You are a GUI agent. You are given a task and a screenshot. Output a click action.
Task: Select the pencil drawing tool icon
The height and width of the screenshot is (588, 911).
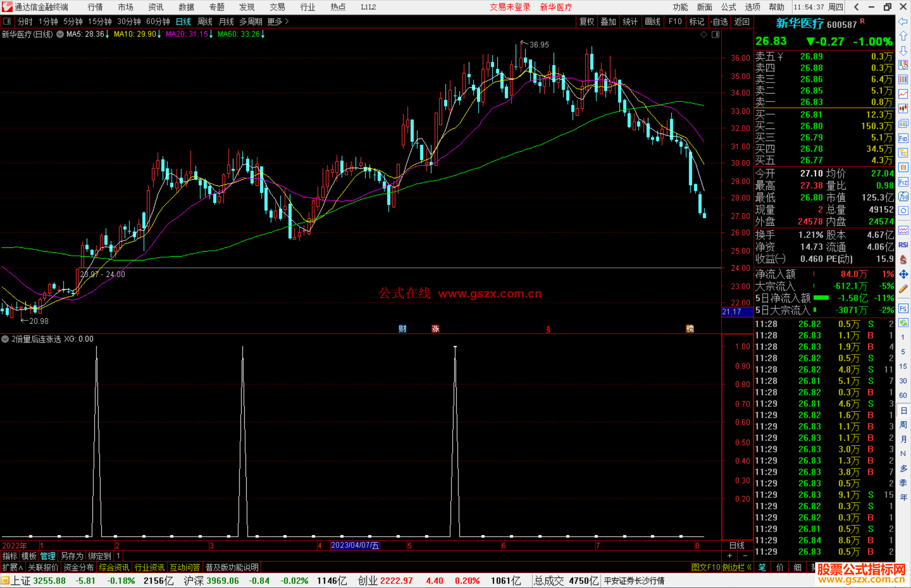tap(903, 289)
